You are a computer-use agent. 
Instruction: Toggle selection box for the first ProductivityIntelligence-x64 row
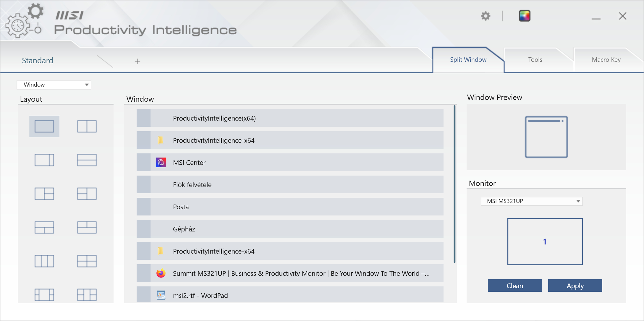click(x=143, y=140)
